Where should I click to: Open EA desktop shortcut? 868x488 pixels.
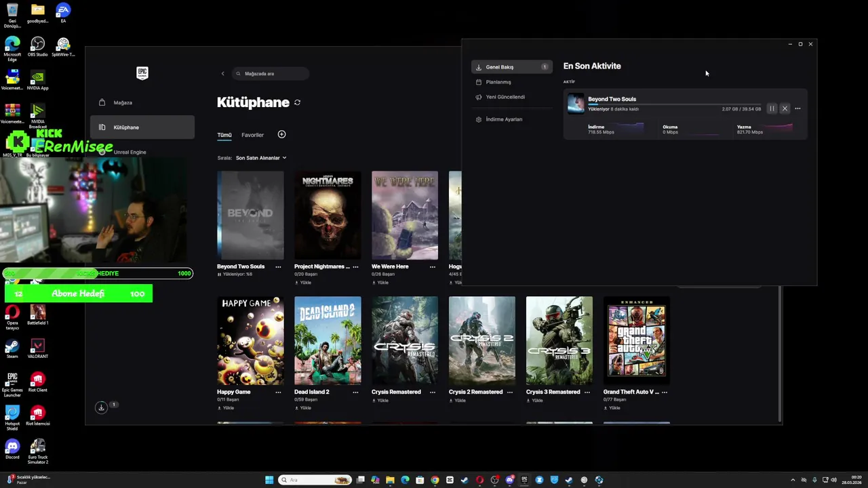click(x=63, y=13)
